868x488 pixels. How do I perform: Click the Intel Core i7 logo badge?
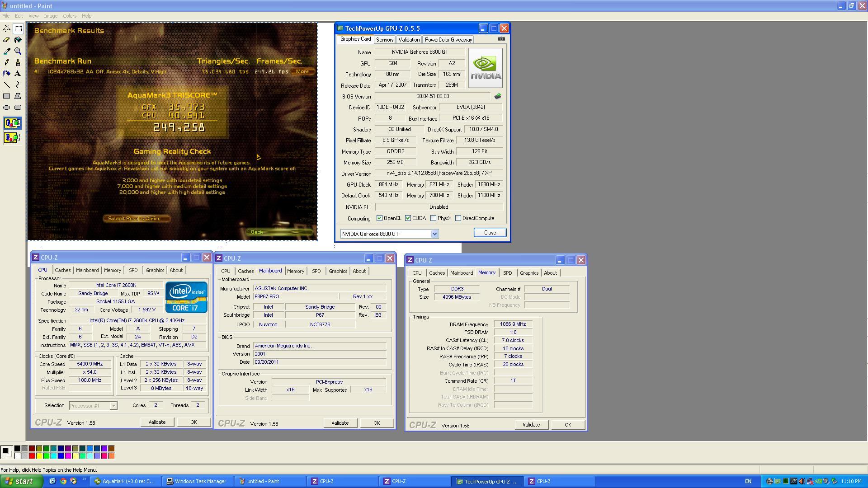pos(186,297)
